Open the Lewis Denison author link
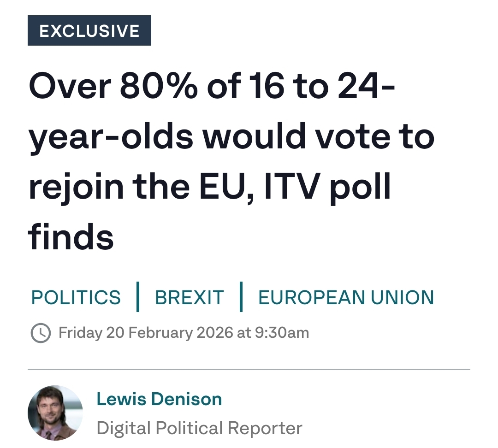This screenshot has height=448, width=498. (159, 399)
